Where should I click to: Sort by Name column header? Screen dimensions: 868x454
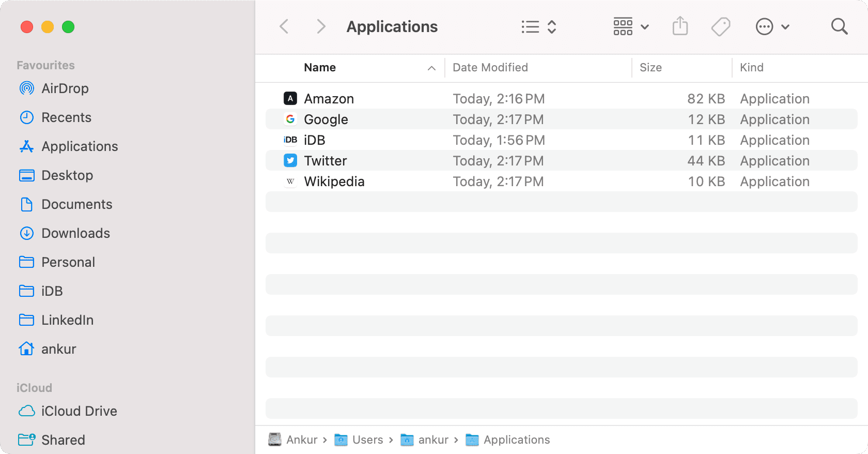[320, 67]
